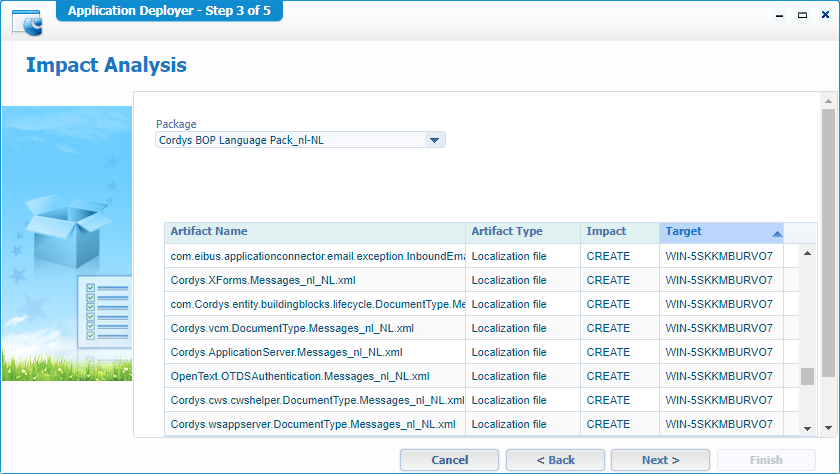The height and width of the screenshot is (474, 840).
Task: Select Cordys.cws.cwshelper.DocumentType.Messages_nl_NL.xml artifact
Action: [315, 400]
